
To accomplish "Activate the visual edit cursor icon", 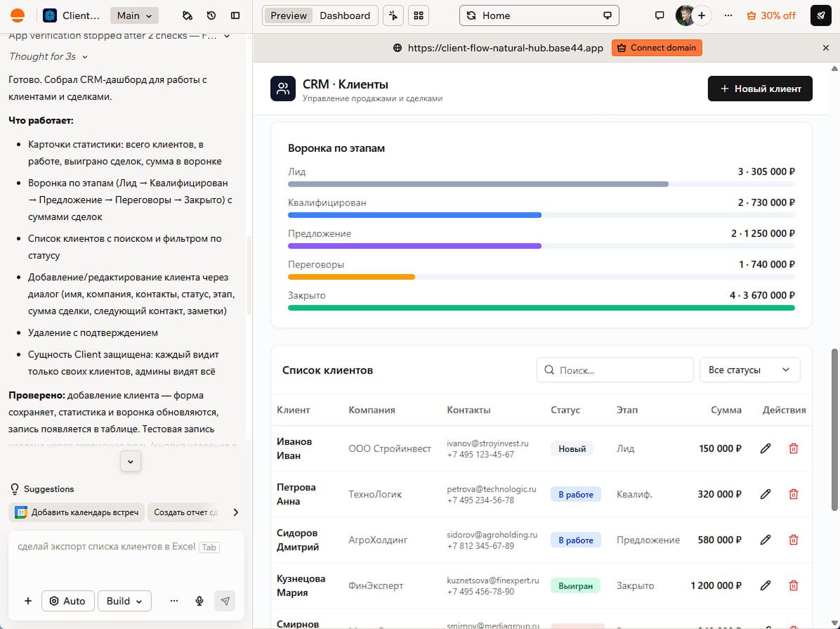I will pos(394,15).
